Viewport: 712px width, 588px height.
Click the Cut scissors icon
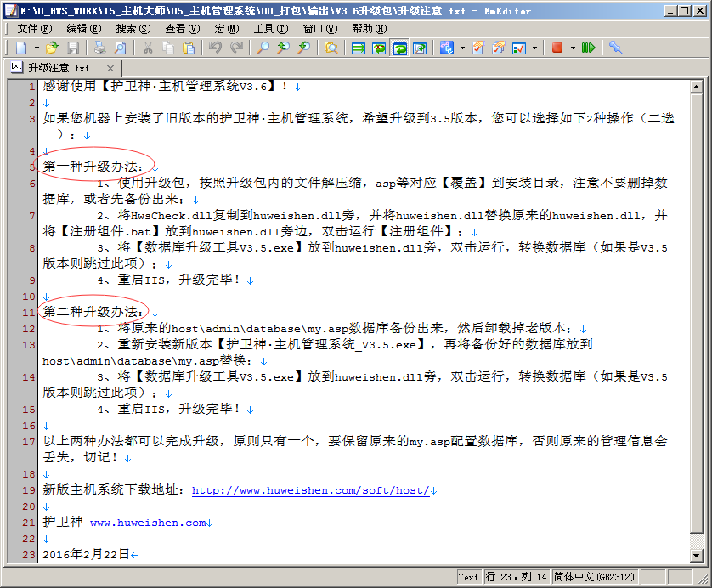[148, 48]
